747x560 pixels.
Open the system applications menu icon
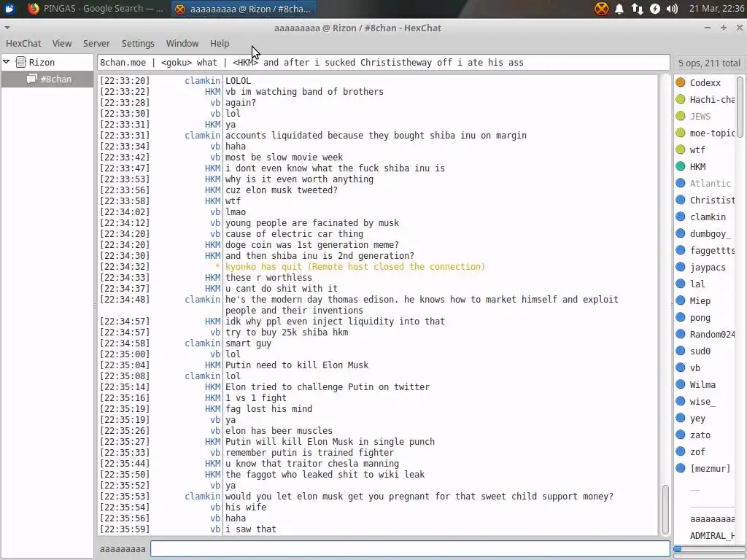pyautogui.click(x=9, y=9)
